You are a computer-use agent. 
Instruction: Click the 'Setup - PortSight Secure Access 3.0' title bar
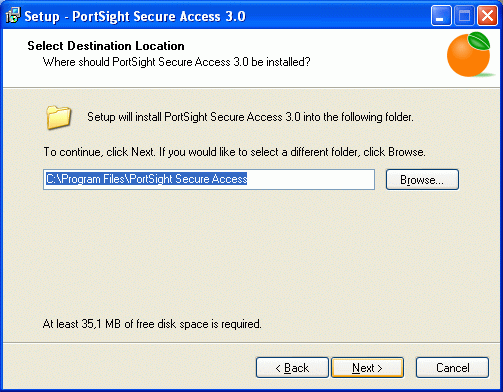pyautogui.click(x=135, y=16)
